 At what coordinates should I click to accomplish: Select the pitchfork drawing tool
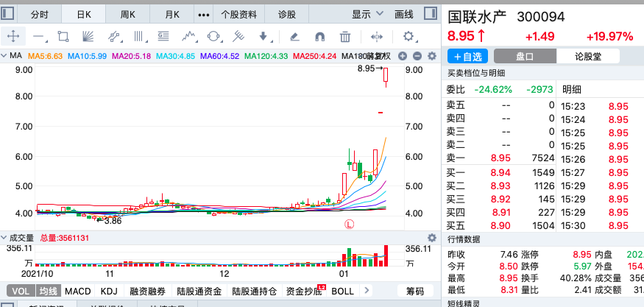238,37
